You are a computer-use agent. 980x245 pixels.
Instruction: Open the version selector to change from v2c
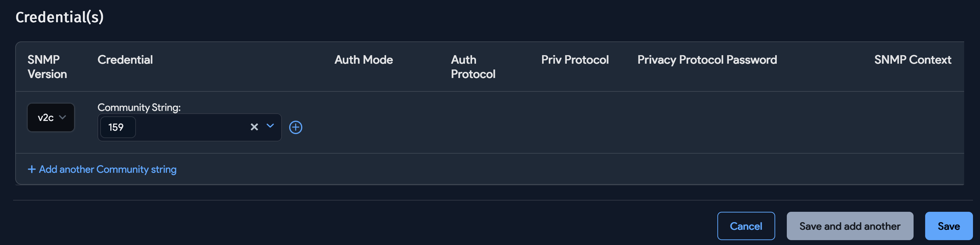click(x=51, y=118)
